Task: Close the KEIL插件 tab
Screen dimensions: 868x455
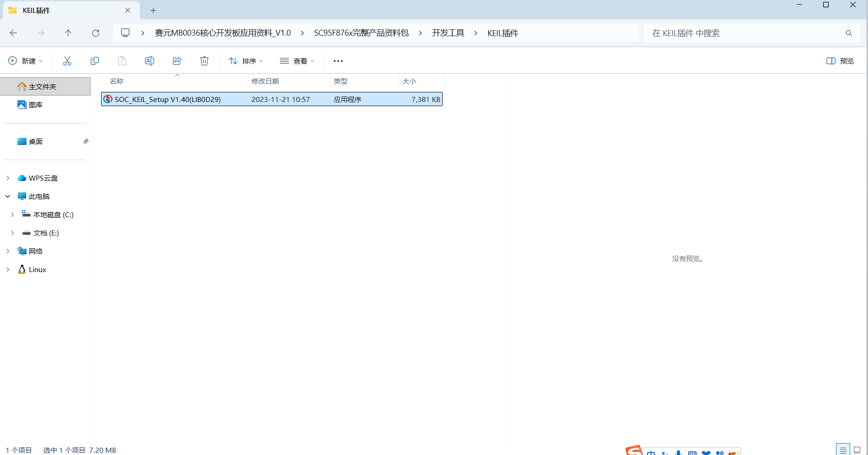Action: [x=128, y=10]
